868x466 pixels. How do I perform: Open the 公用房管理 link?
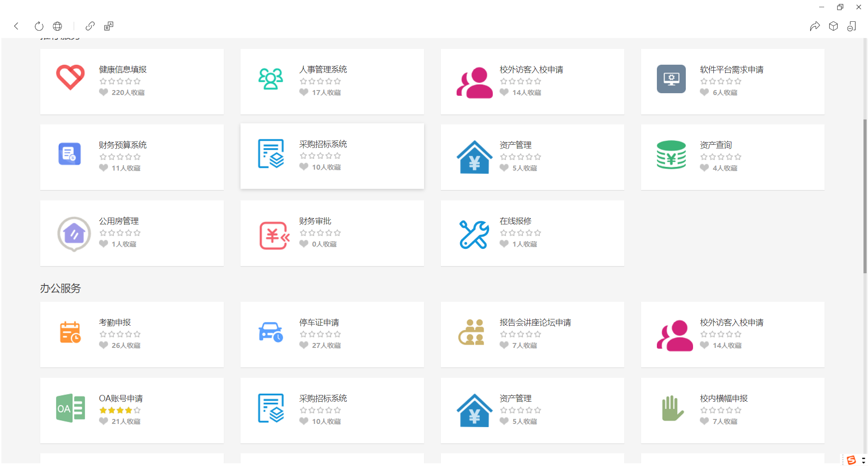(119, 221)
